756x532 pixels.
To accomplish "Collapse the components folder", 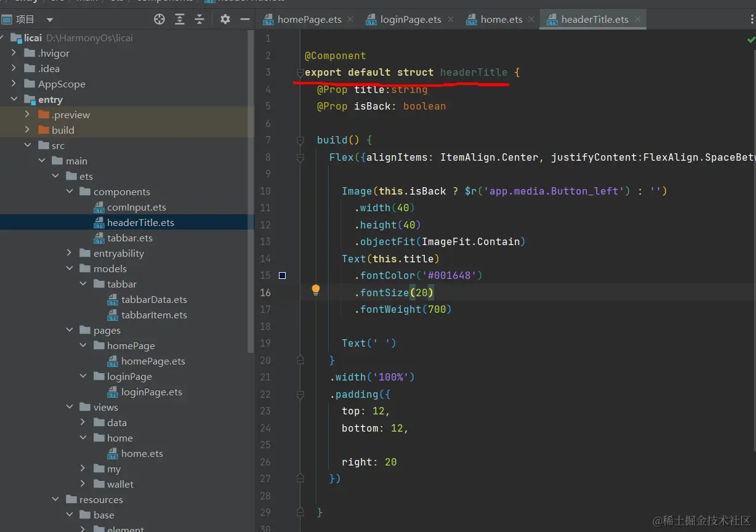I will click(70, 191).
